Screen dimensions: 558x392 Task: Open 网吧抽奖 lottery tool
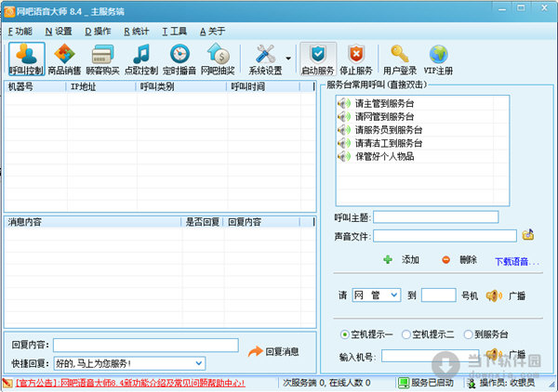218,59
